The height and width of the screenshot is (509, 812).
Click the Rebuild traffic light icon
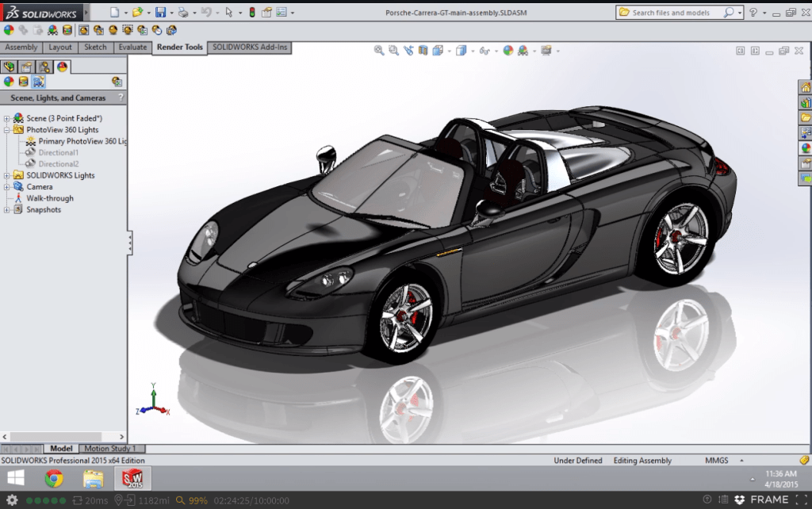coord(252,13)
